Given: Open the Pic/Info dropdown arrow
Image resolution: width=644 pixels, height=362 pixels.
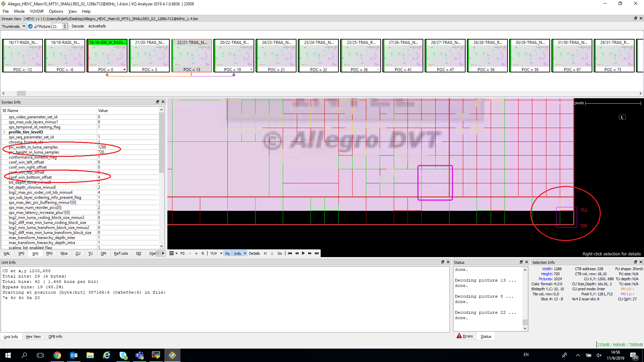Looking at the screenshot, I should pos(245,253).
